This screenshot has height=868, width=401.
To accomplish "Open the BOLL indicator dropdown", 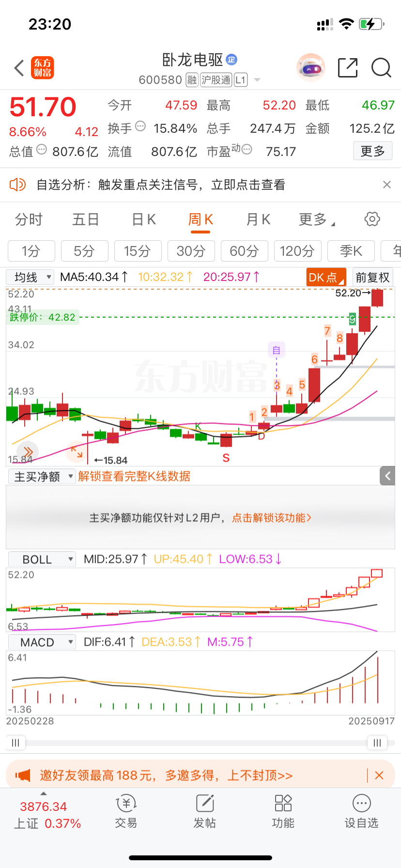I will pos(42,559).
